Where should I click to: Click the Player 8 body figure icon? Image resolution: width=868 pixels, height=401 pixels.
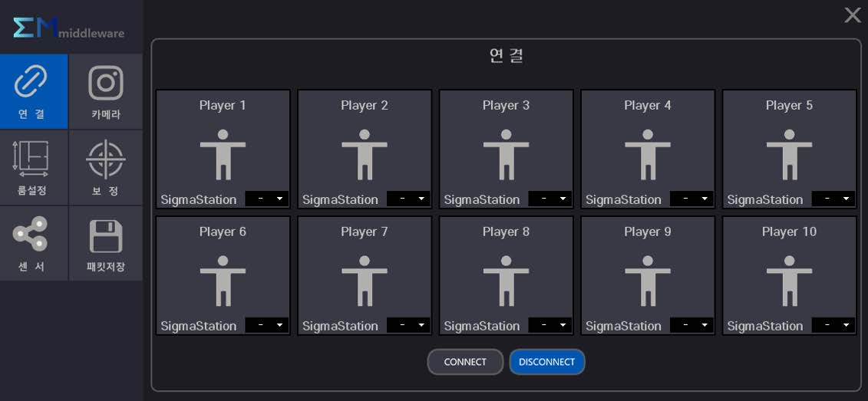[506, 281]
